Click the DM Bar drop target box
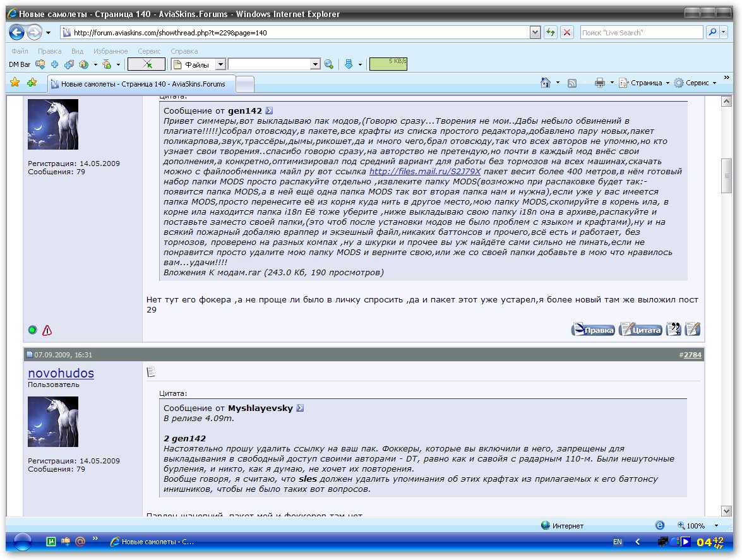742x560 pixels. [147, 64]
